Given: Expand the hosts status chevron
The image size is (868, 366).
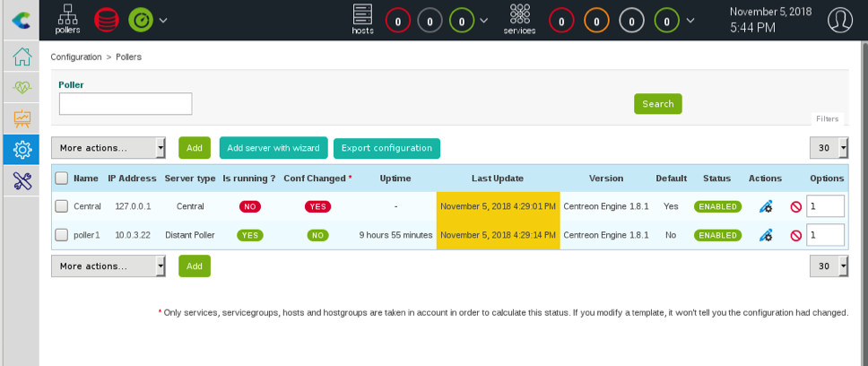Looking at the screenshot, I should pyautogui.click(x=484, y=20).
